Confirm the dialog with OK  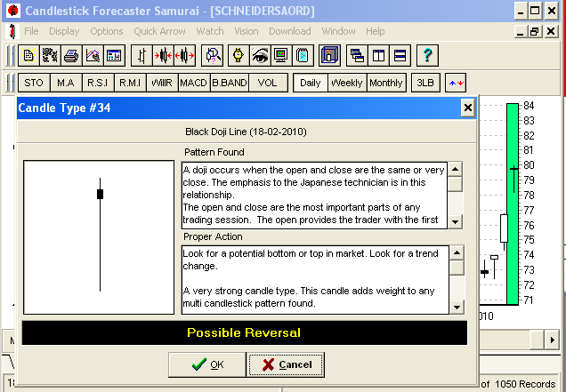click(x=207, y=364)
